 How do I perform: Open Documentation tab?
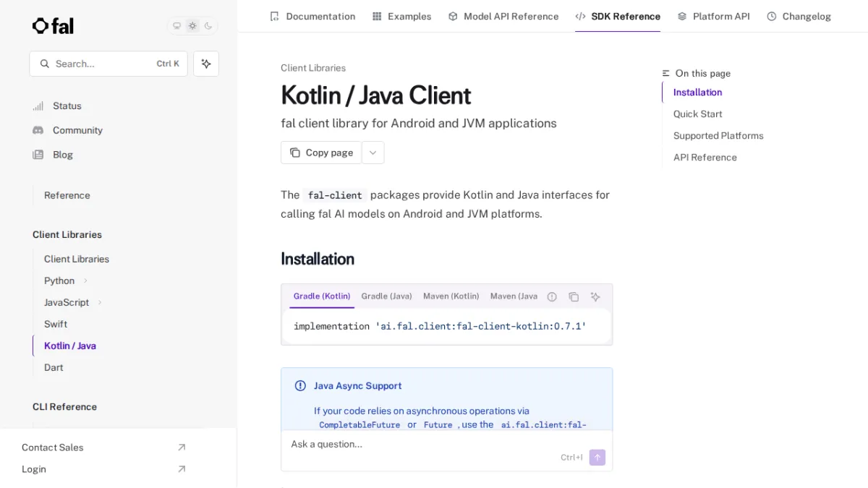pyautogui.click(x=312, y=16)
